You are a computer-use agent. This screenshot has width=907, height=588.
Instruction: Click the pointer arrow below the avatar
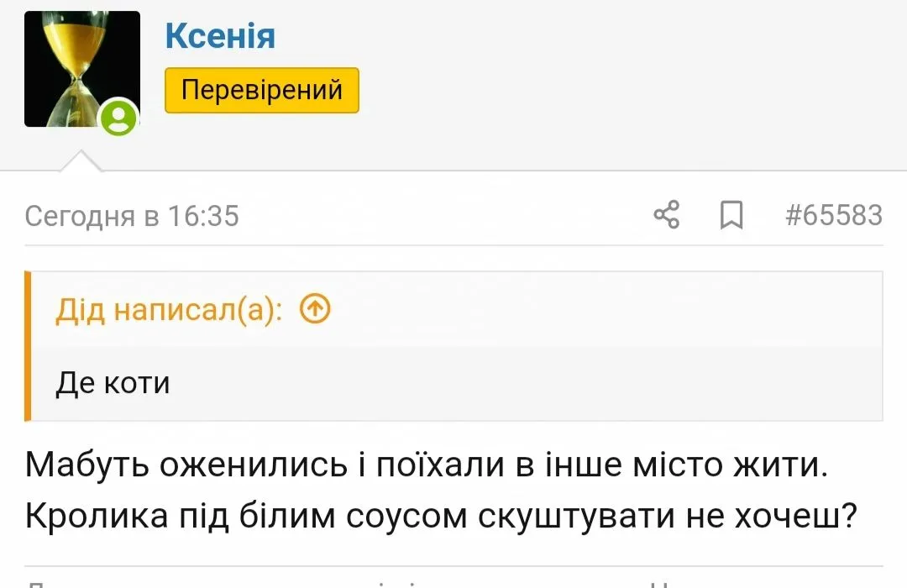pos(81,160)
